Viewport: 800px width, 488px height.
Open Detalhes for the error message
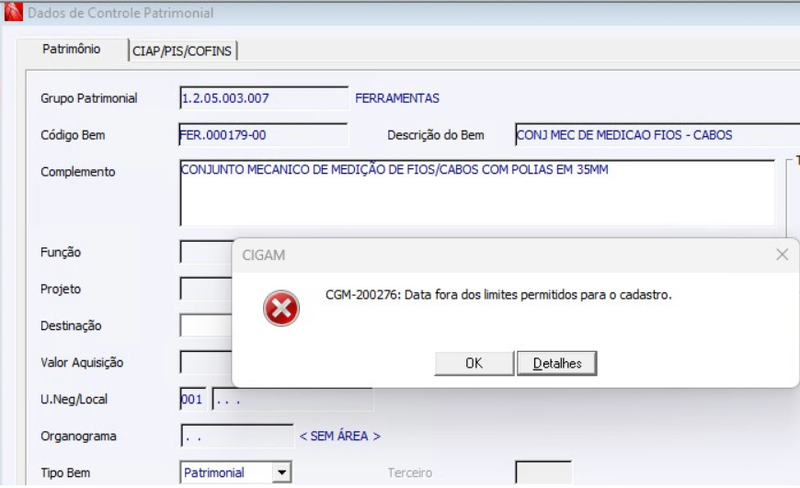coord(557,363)
